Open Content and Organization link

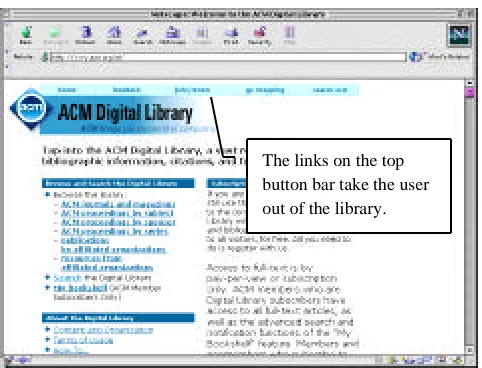coord(103,330)
